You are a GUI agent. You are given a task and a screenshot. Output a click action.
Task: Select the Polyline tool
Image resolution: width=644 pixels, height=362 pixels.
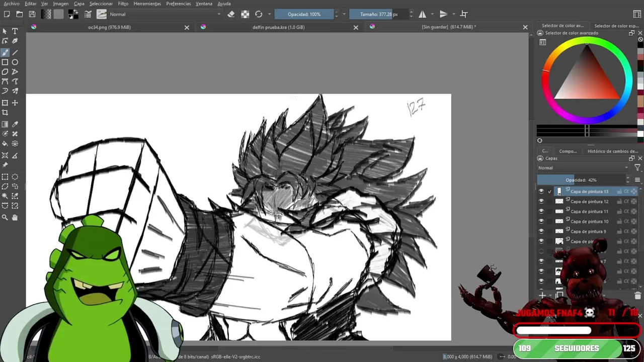(x=15, y=72)
